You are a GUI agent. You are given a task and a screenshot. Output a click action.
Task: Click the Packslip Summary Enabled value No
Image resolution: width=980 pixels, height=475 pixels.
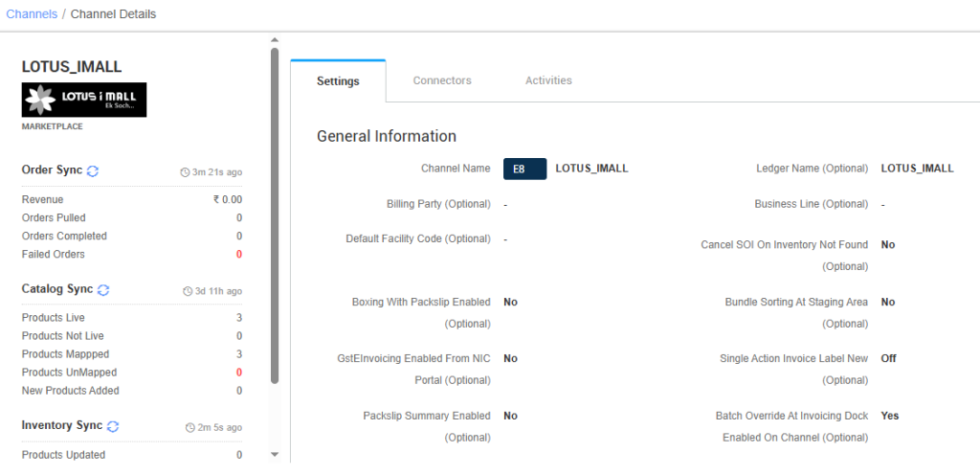(511, 417)
